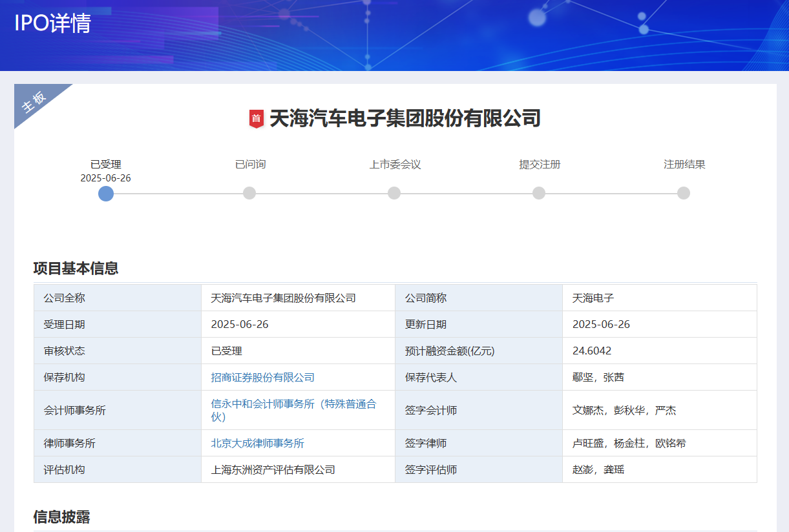Select the 上市委会议 stage label
This screenshot has height=532, width=789.
click(395, 165)
